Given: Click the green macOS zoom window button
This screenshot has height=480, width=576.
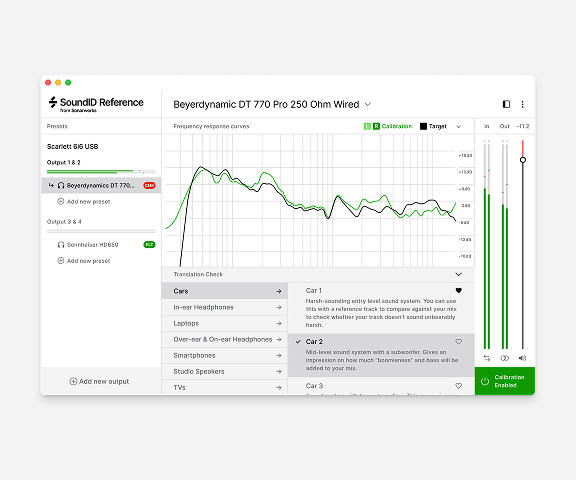Looking at the screenshot, I should [68, 83].
